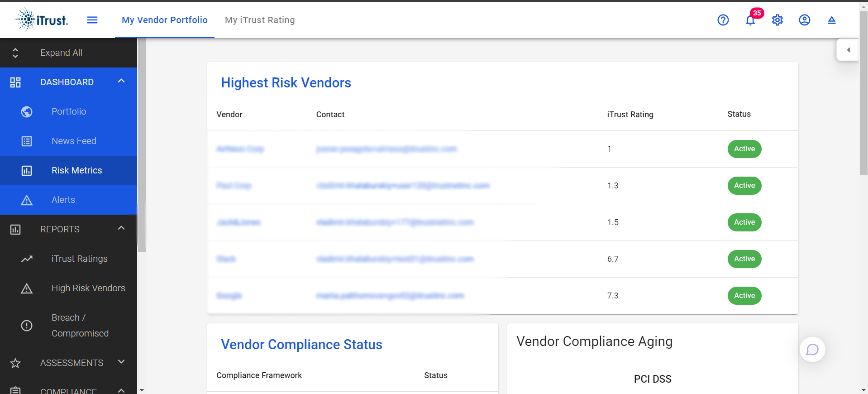Click Expand All in sidebar
Image resolution: width=868 pixels, height=394 pixels.
61,53
